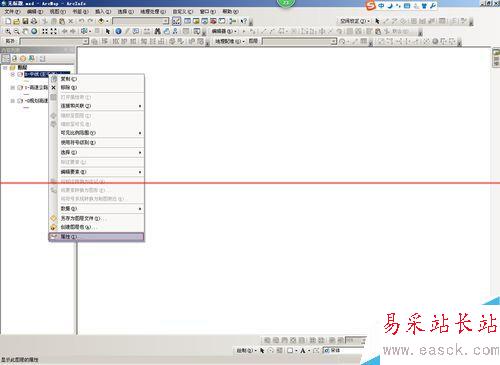500x365 pixels.
Task: Choose 属性 at bottom of context menu
Action: (x=96, y=237)
